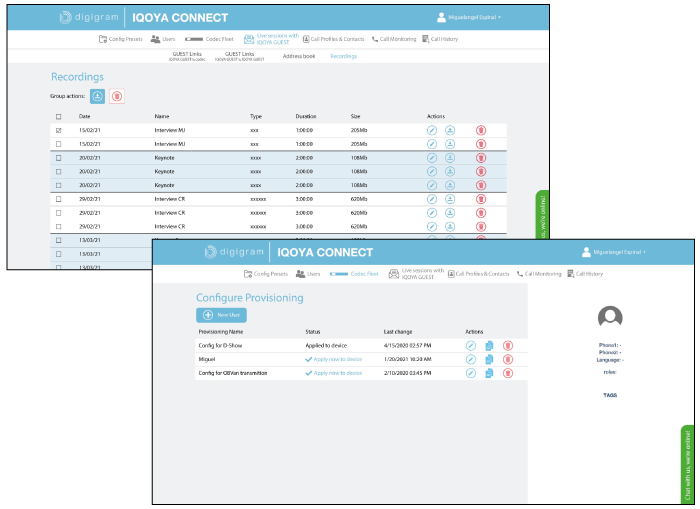
Task: Delete the Miguel provisioning entry
Action: 508,359
